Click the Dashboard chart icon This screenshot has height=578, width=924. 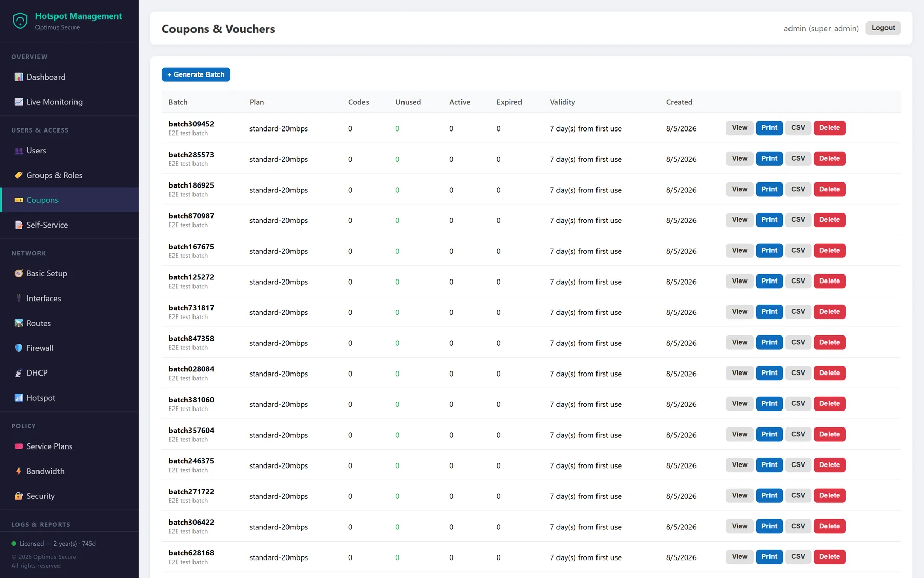(18, 77)
